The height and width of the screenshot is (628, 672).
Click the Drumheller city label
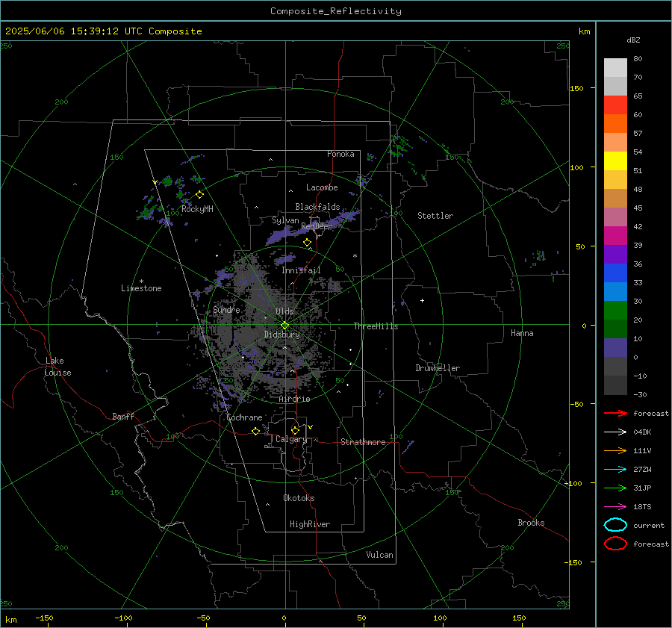pyautogui.click(x=438, y=368)
